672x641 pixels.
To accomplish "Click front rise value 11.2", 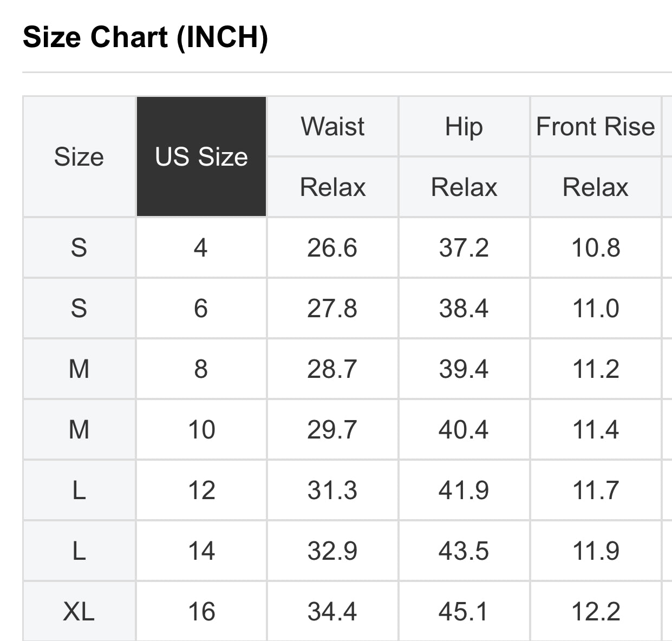I will pyautogui.click(x=595, y=369).
